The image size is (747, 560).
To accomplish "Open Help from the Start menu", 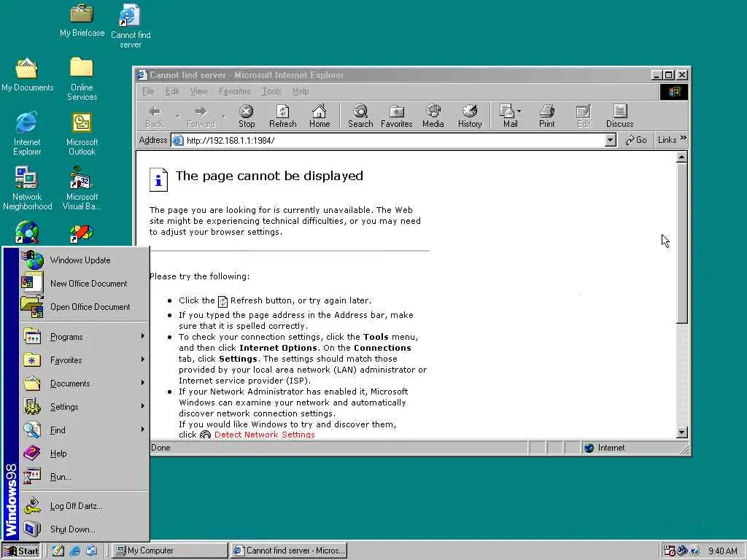I will tap(84, 454).
